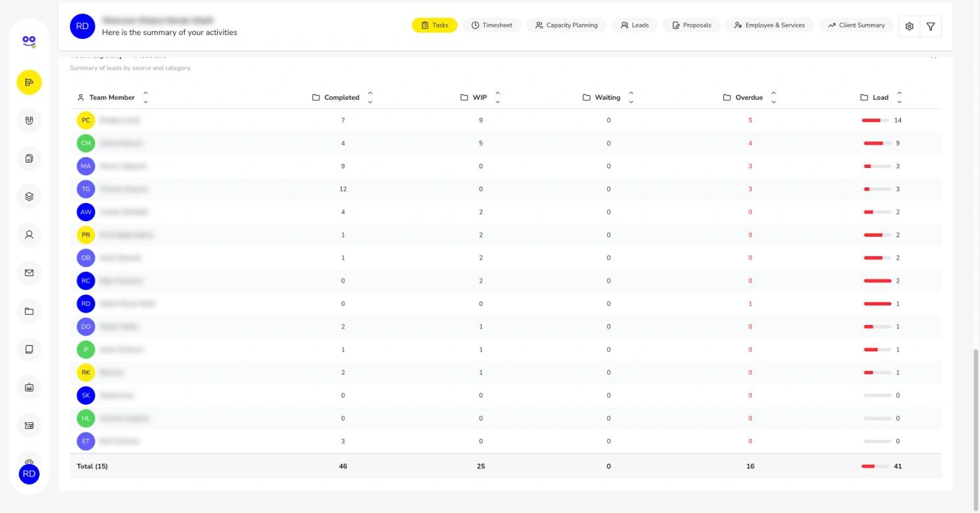Click overdue count 5 in PC row

751,121
